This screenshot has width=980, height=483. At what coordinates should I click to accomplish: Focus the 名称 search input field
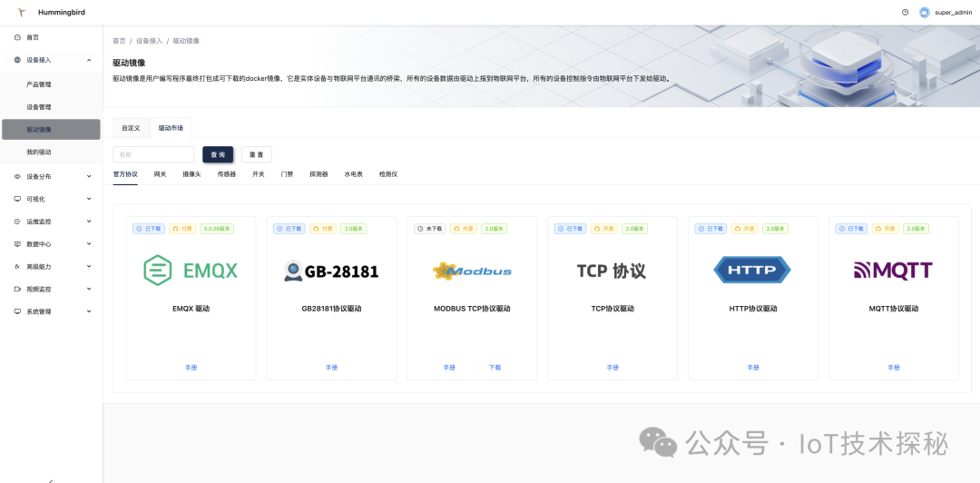tap(153, 154)
